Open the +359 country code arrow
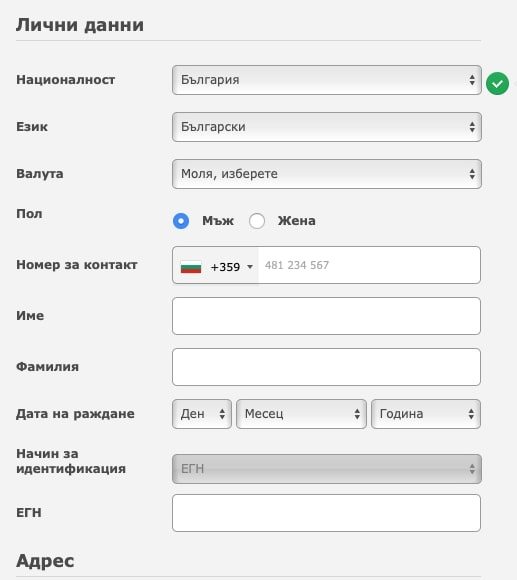 pyautogui.click(x=250, y=267)
